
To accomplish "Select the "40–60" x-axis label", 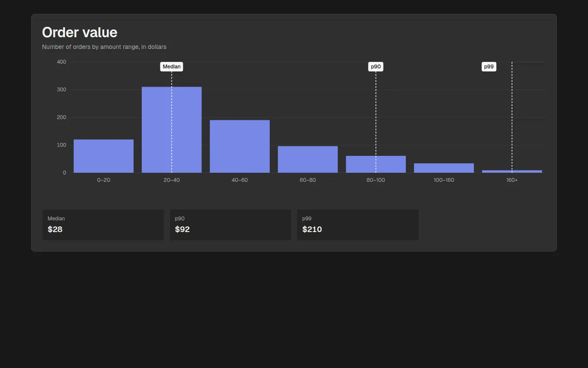I will click(240, 180).
